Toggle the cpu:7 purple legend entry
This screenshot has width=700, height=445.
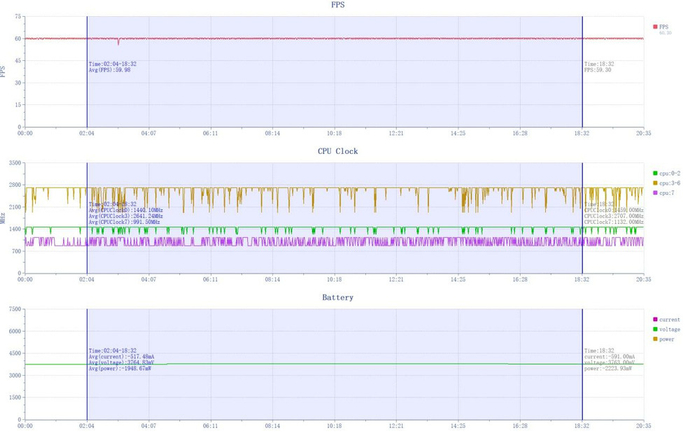coord(663,193)
